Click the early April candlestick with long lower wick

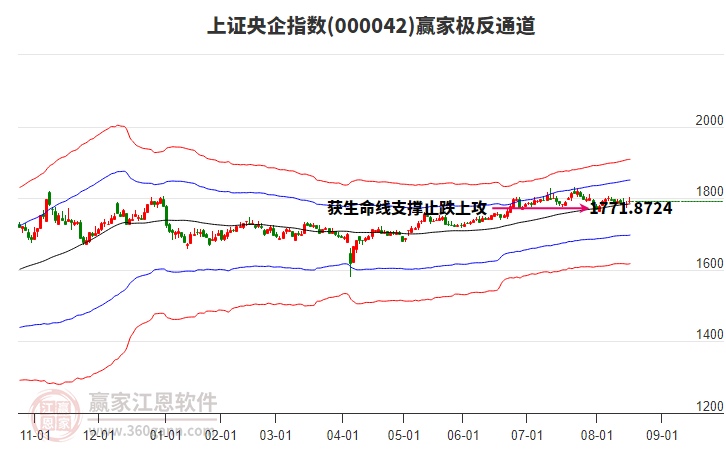pos(350,262)
